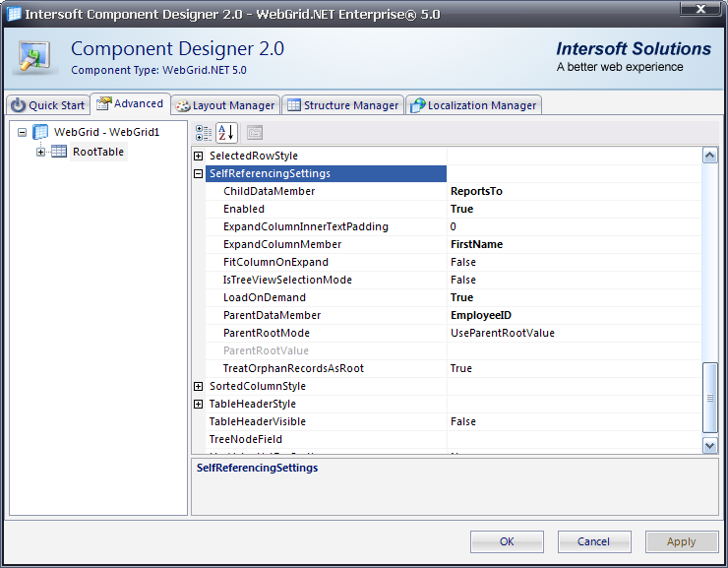
Task: Click the Cancel button
Action: (594, 541)
